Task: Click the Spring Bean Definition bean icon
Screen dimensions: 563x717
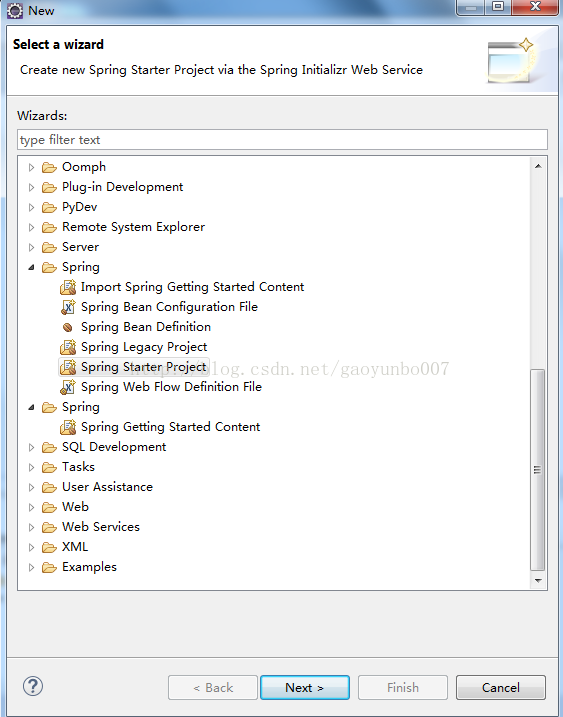Action: pyautogui.click(x=68, y=327)
